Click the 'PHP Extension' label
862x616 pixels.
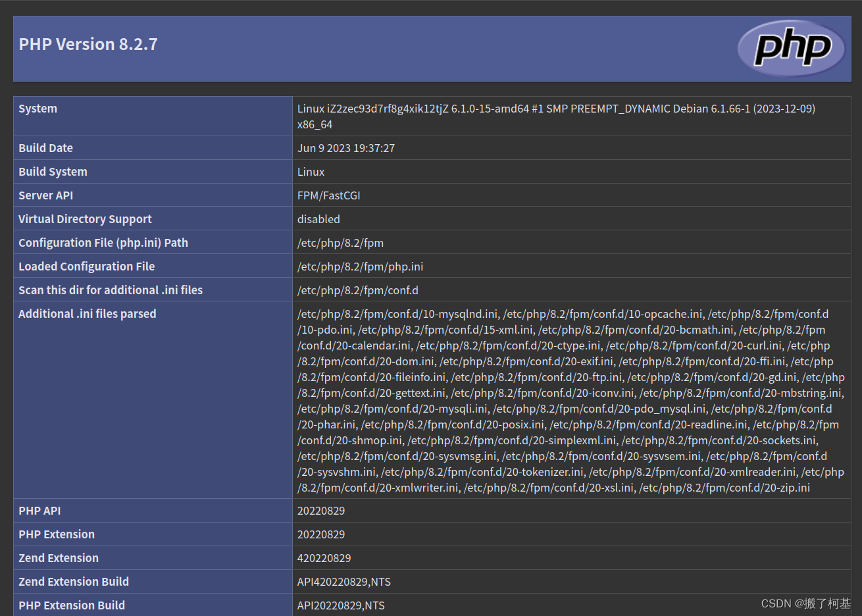point(57,534)
